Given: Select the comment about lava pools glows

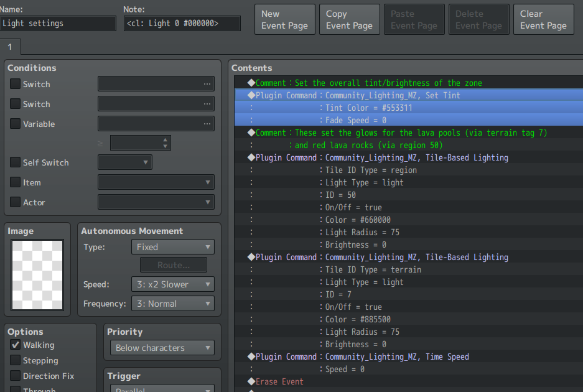Looking at the screenshot, I should pyautogui.click(x=409, y=133).
